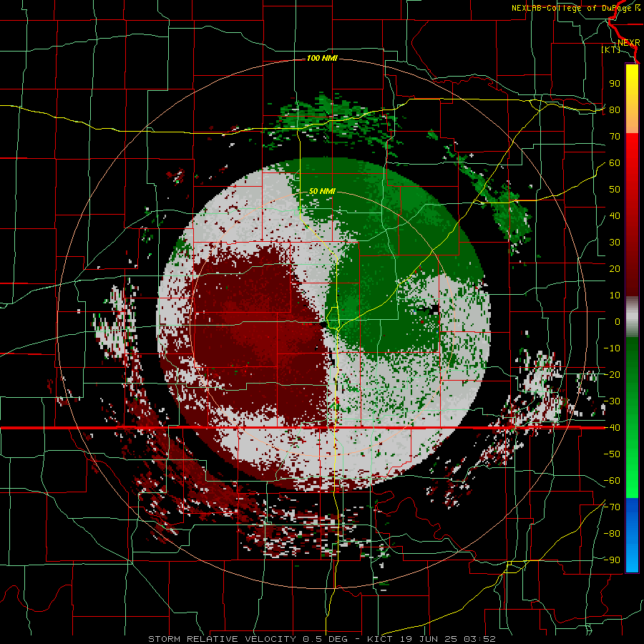This screenshot has width=644, height=644.
Task: Select the -10 value on the velocity scale
Action: tap(612, 348)
